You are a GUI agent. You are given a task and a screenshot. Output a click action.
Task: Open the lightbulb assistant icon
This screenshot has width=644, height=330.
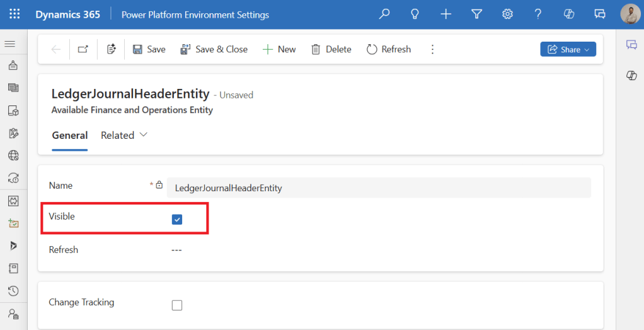pyautogui.click(x=415, y=14)
